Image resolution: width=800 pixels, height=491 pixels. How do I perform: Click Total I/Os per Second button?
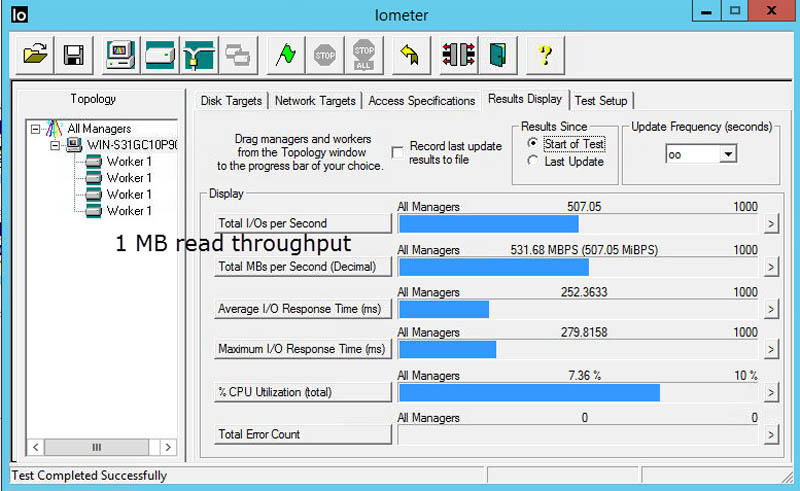pyautogui.click(x=303, y=224)
